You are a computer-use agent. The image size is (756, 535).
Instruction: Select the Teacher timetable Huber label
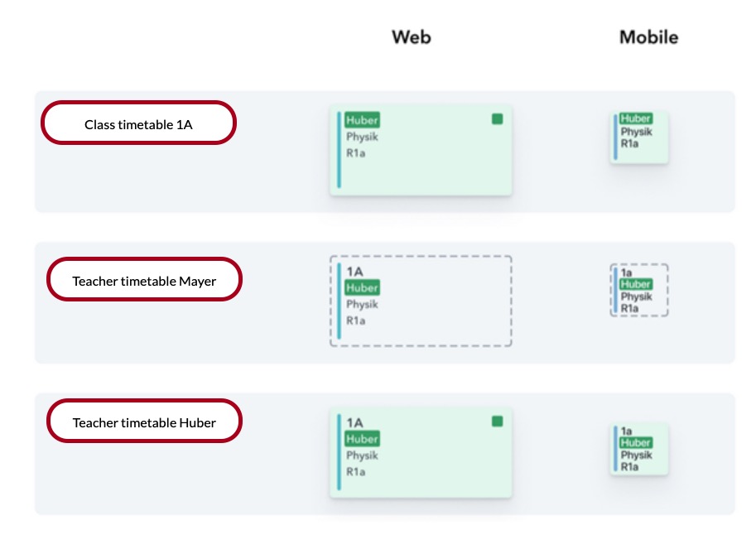click(144, 422)
